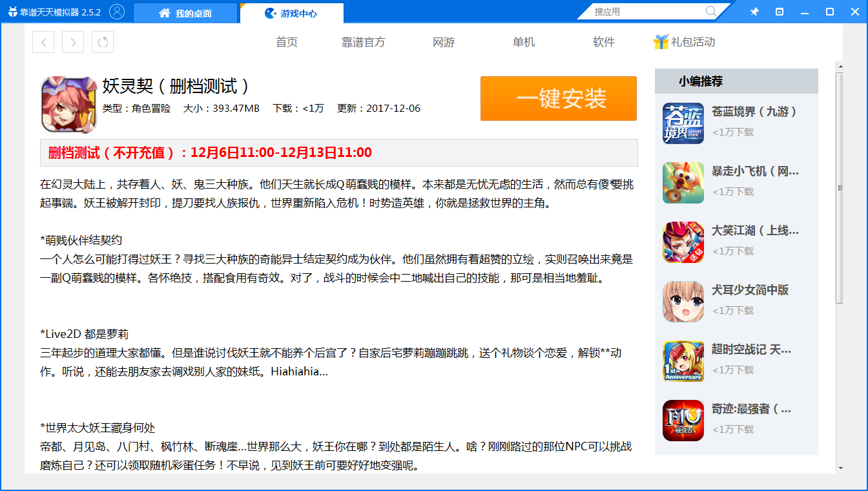Click the 妖灵契 game icon
This screenshot has width=868, height=491.
(x=68, y=104)
